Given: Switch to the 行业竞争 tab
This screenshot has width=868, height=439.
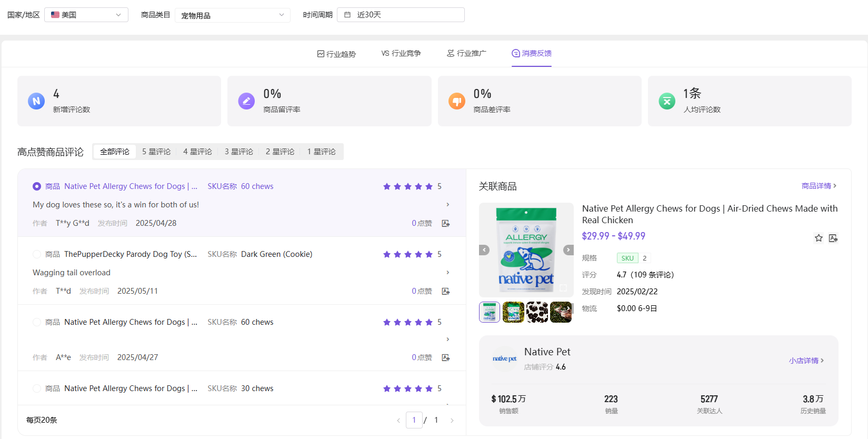Looking at the screenshot, I should (401, 53).
